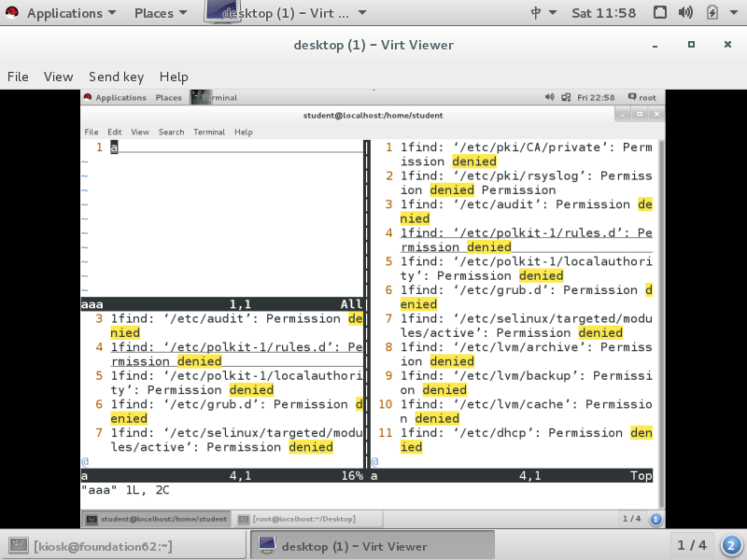Screen dimensions: 747x560
Task: Switch to kiosk@foundation62:~ terminal in host taskbar
Action: [125, 546]
